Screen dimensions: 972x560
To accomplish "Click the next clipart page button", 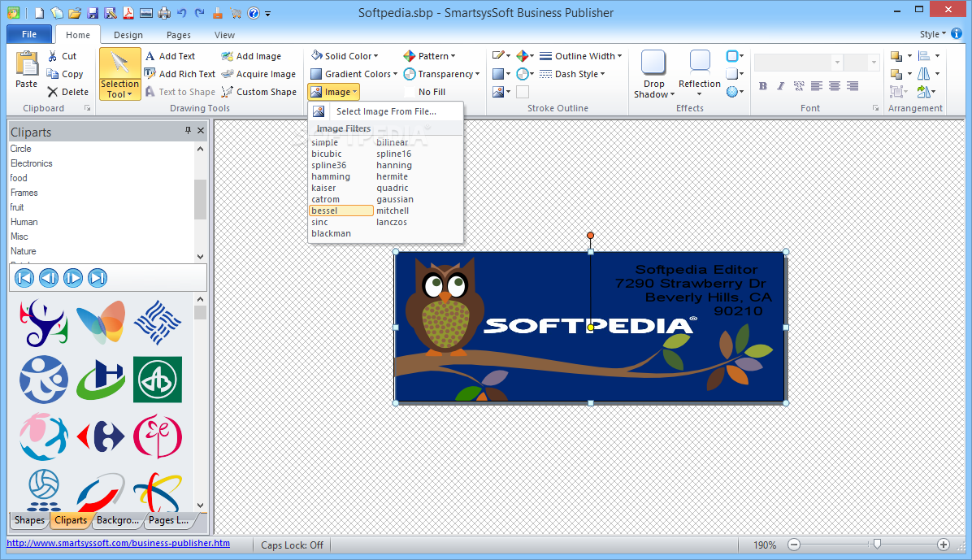I will coord(72,278).
